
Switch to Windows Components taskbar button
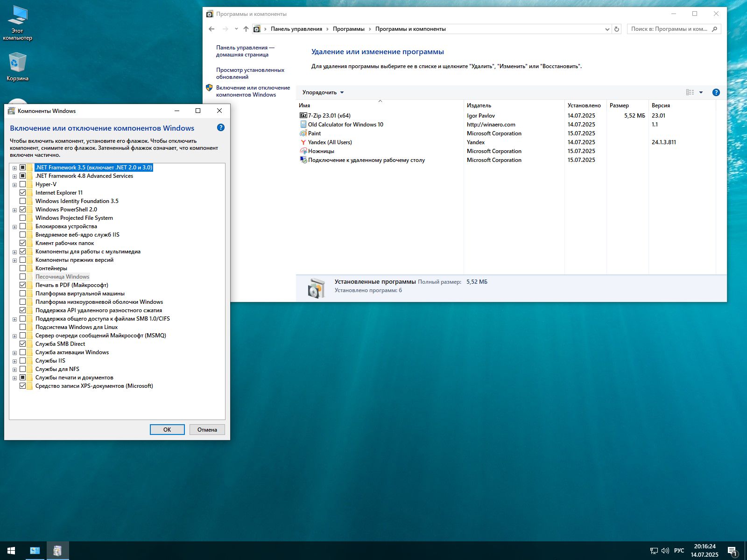coord(57,551)
